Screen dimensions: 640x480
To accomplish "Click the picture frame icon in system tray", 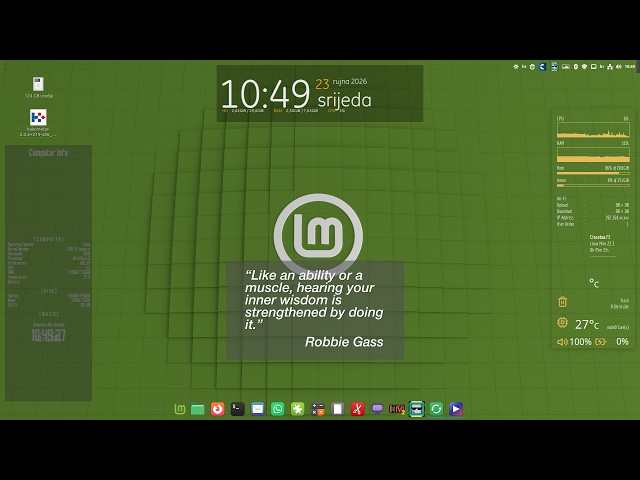I will [566, 67].
